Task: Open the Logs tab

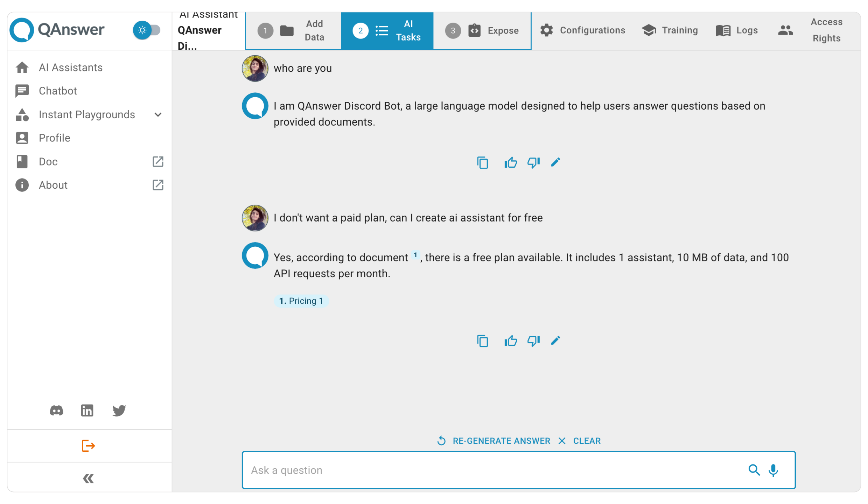Action: (x=737, y=30)
